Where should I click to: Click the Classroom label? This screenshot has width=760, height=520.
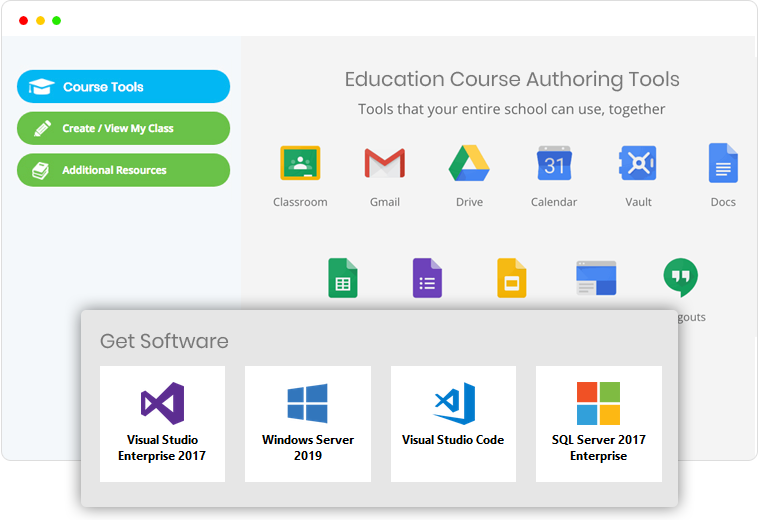click(x=300, y=202)
